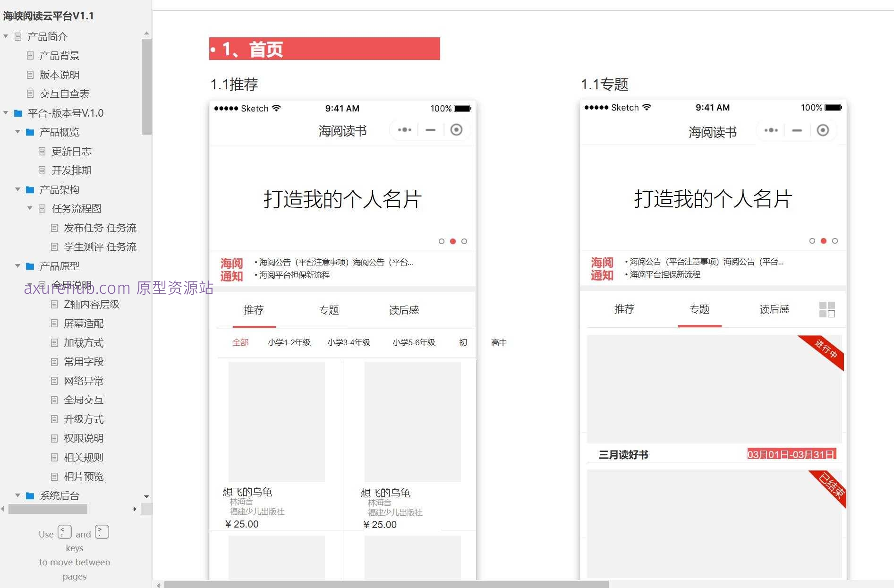Click the minimize dash icon in the mini-program capsule
Screen dimensions: 894x588
point(430,130)
